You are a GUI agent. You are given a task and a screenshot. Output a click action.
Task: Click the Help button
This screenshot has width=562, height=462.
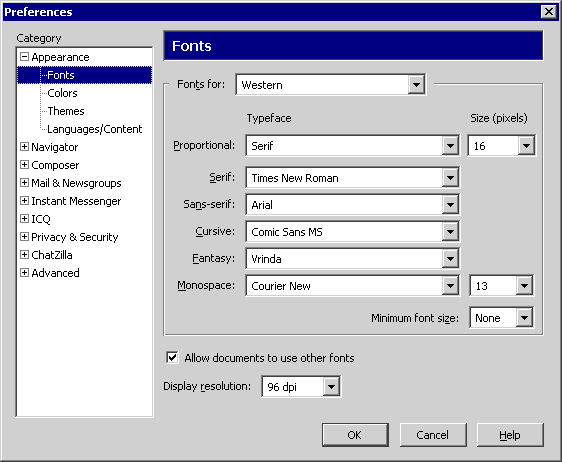point(510,435)
